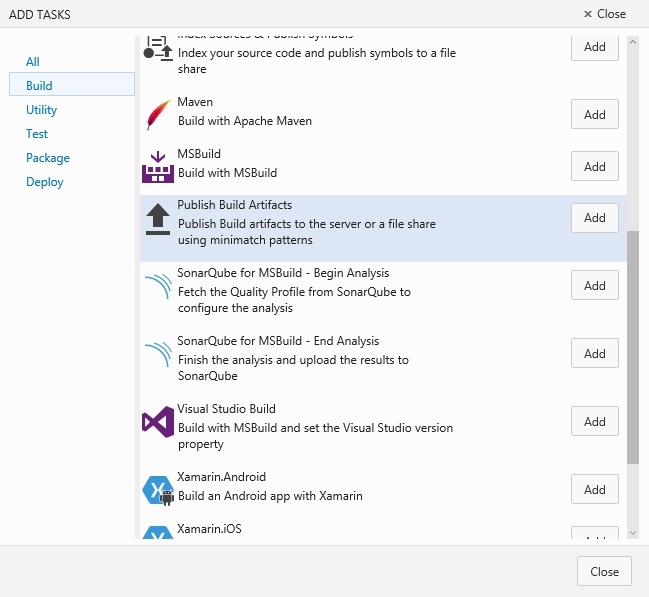Click the SonarQube Begin Analysis icon
Viewport: 649px width, 597px height.
coord(158,286)
